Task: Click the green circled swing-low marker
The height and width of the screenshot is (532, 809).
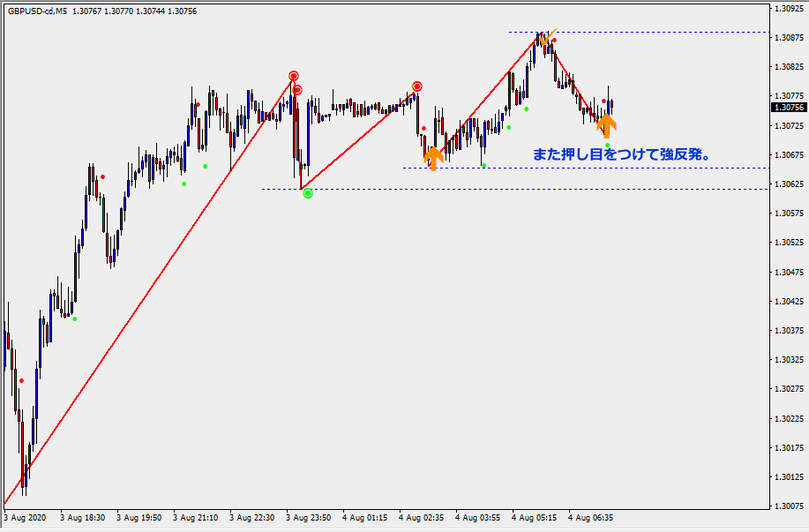Action: pos(307,192)
